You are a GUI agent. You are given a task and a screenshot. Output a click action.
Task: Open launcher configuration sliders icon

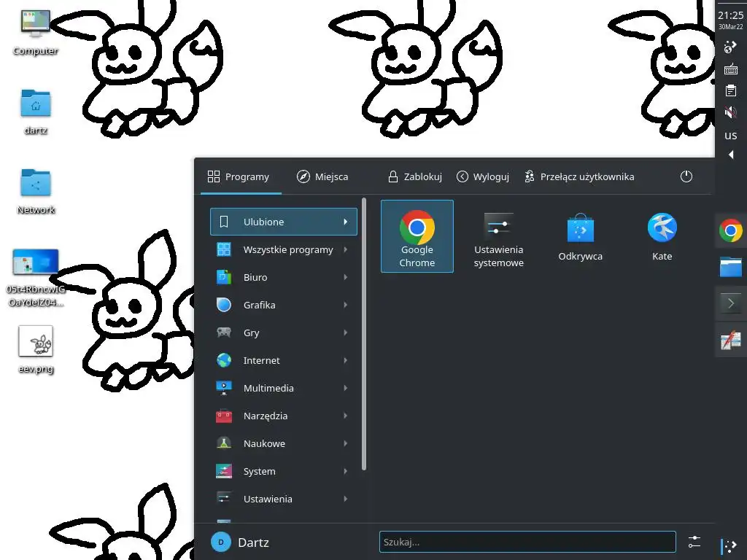pos(694,542)
